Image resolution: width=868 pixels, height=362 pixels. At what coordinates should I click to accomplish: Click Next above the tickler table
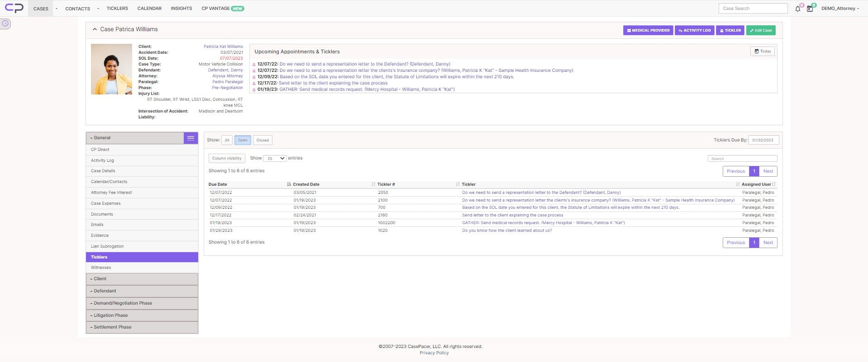click(768, 171)
